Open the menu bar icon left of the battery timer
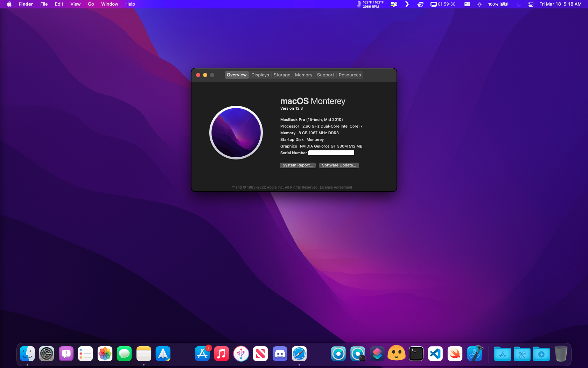Screen dimensions: 588x368 pyautogui.click(x=420, y=4)
